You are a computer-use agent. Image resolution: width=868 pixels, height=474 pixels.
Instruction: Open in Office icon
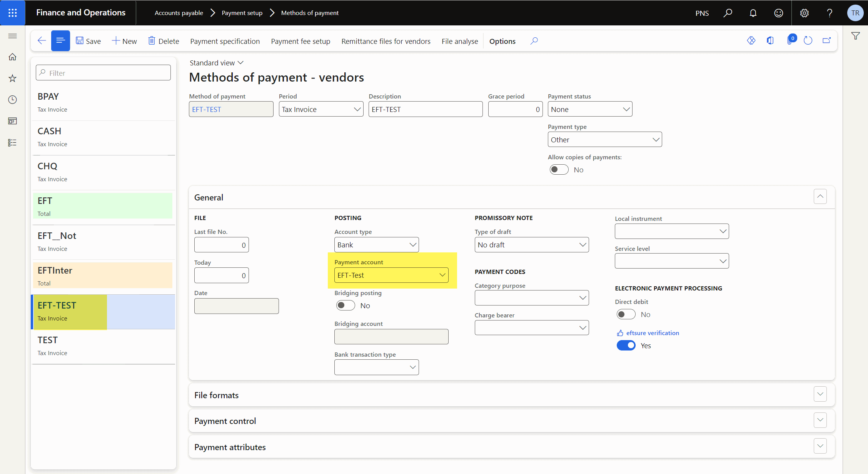tap(770, 40)
